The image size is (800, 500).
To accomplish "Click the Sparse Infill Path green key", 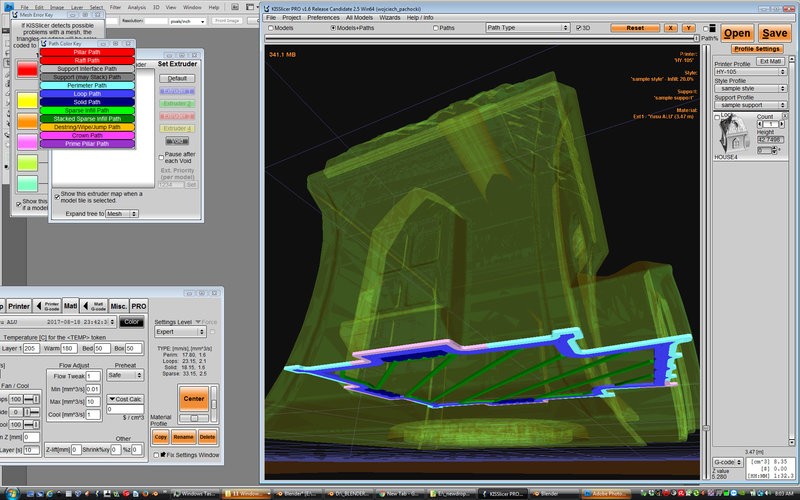I will [87, 110].
